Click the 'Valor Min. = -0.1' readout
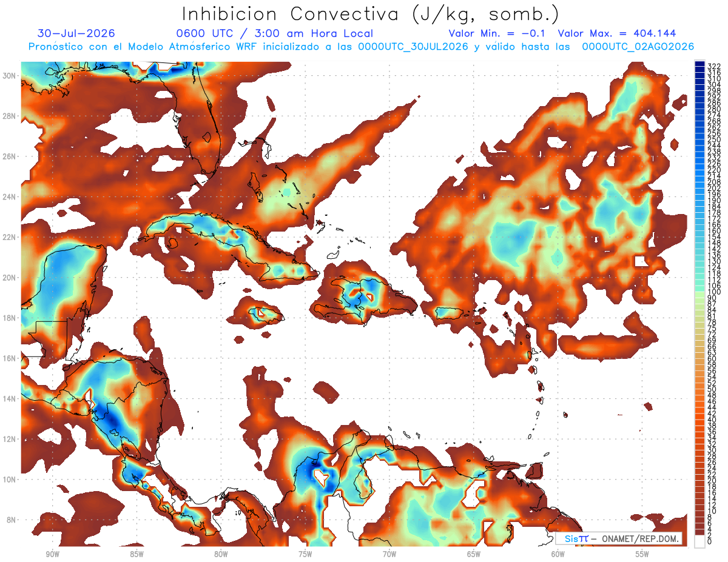Screen dimensions: 728x562 (x=497, y=33)
